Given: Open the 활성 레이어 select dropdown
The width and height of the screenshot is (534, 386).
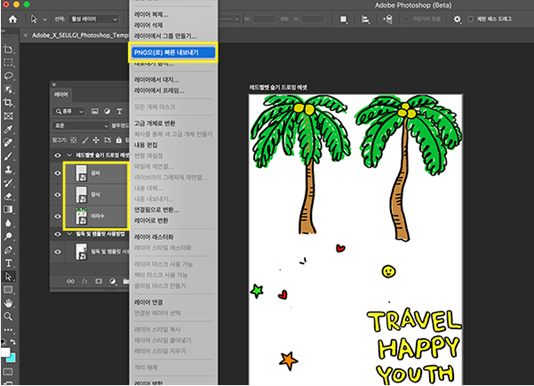Looking at the screenshot, I should pyautogui.click(x=94, y=19).
